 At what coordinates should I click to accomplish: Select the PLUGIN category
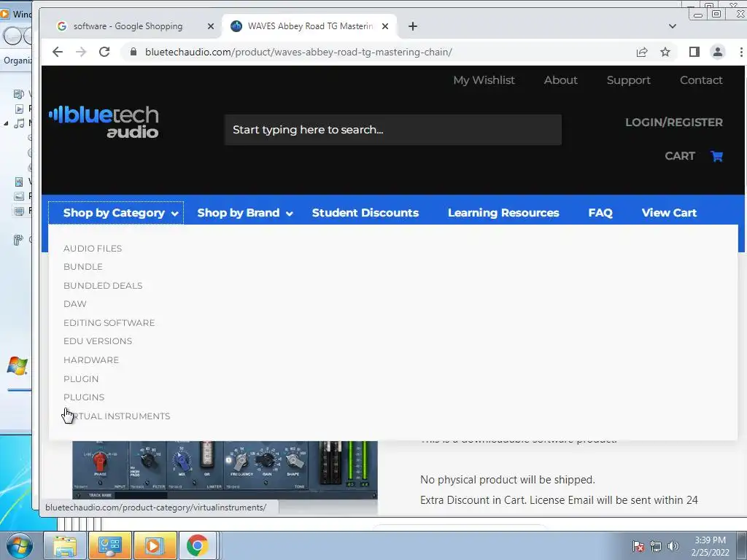coord(81,379)
